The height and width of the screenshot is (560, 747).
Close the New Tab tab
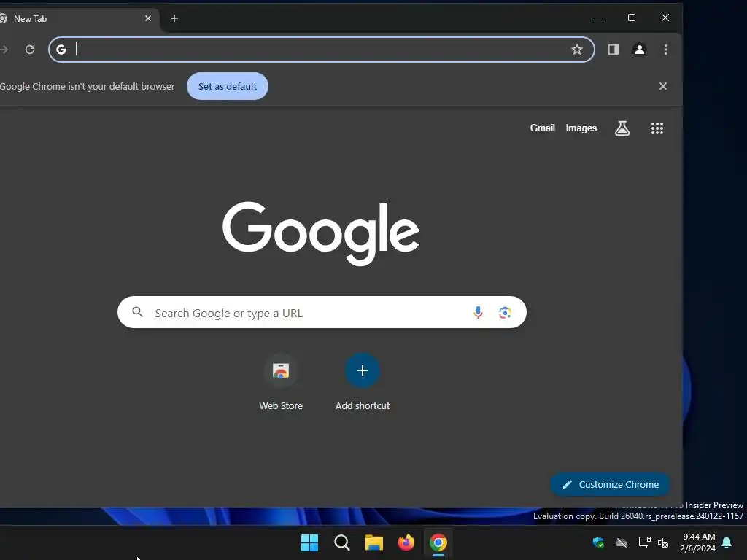[x=147, y=18]
